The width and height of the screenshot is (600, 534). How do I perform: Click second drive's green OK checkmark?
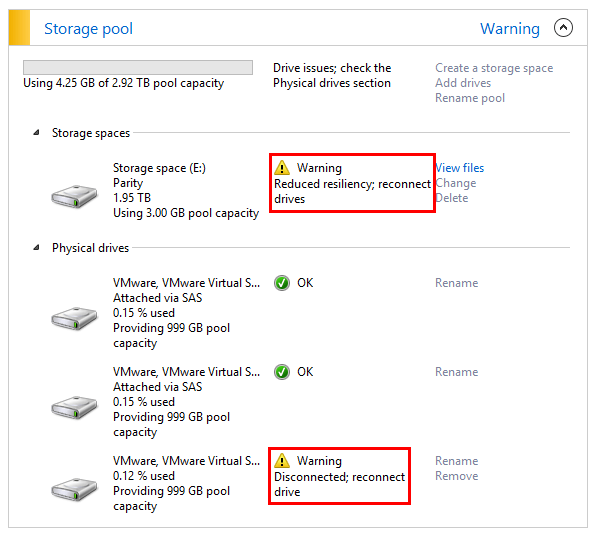tap(282, 372)
